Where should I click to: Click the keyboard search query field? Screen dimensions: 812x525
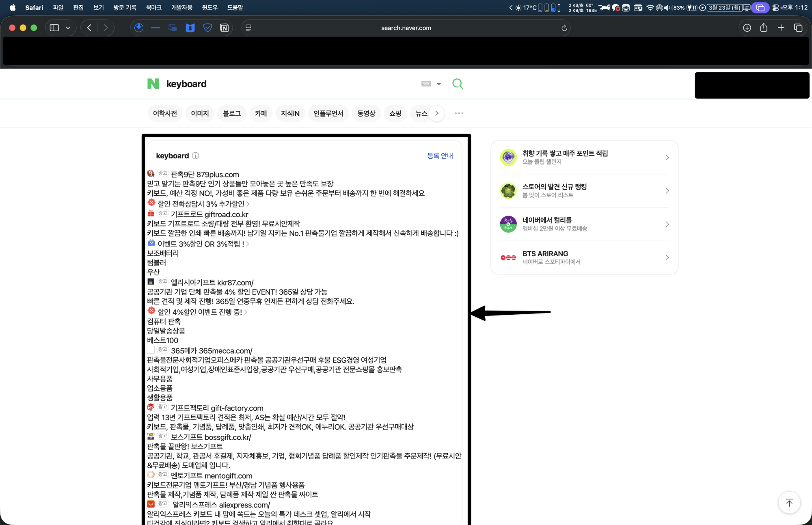[x=290, y=84]
